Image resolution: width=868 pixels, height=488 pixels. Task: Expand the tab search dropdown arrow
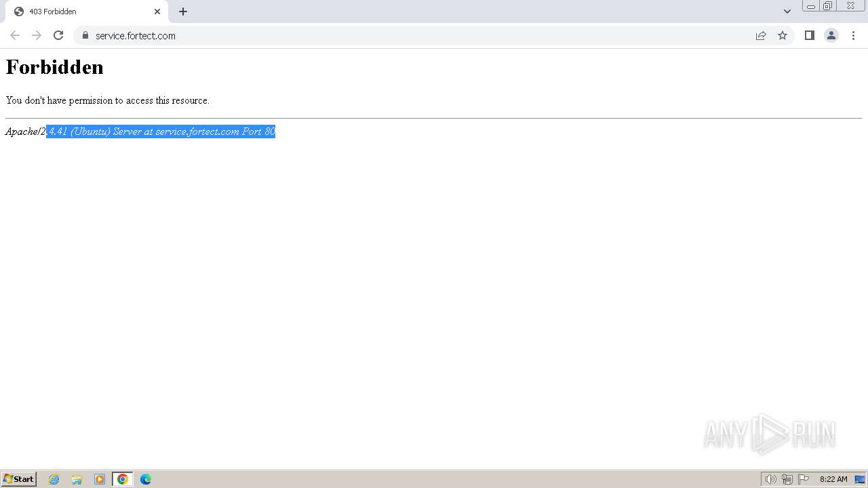pyautogui.click(x=787, y=12)
